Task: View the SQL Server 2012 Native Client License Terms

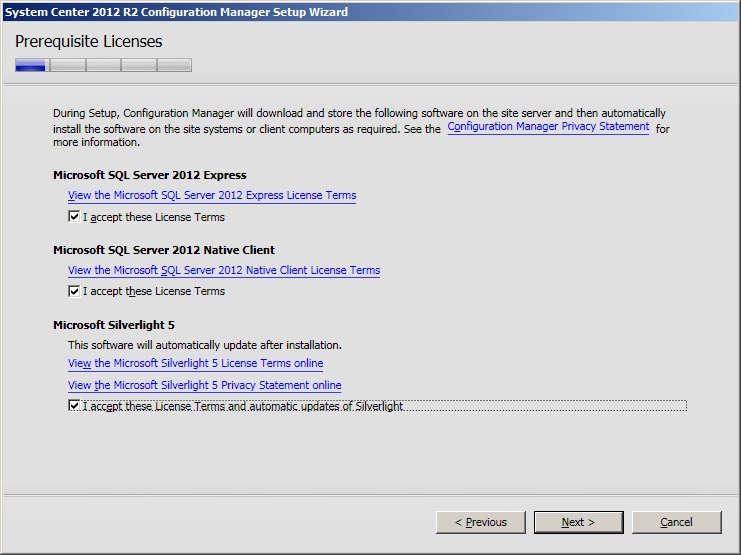Action: pyautogui.click(x=224, y=270)
